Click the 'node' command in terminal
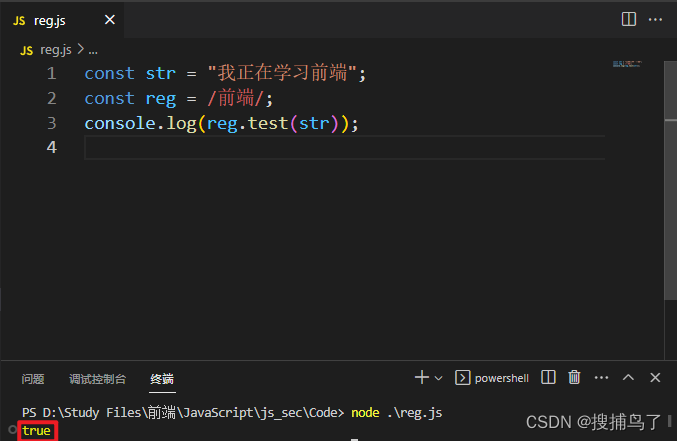Screen dimensions: 677x441 (x=365, y=412)
